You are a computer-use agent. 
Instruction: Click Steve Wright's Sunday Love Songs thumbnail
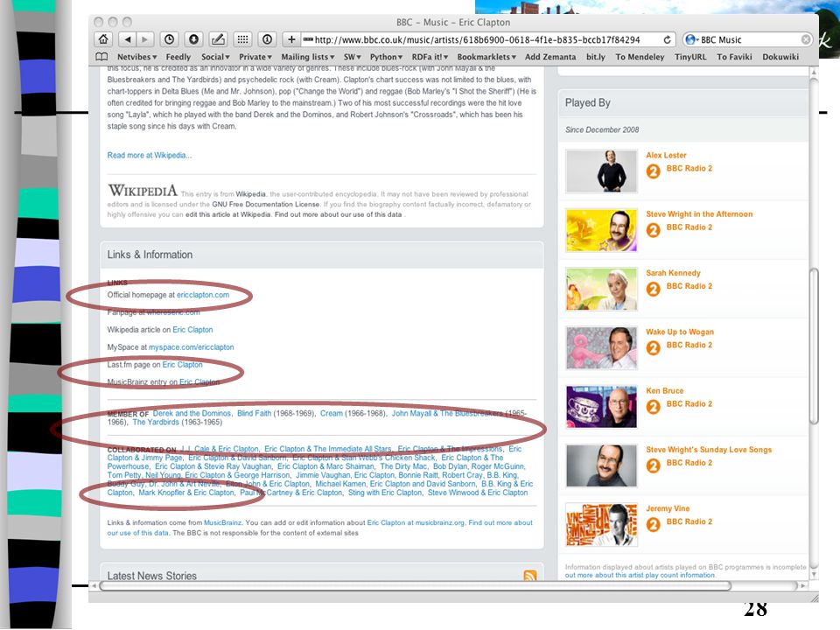click(602, 465)
